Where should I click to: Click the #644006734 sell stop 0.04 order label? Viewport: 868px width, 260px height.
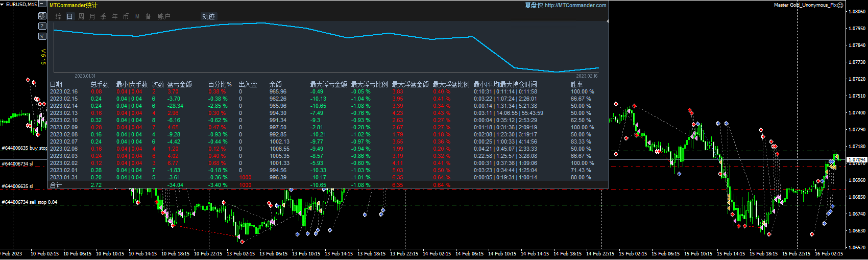pyautogui.click(x=30, y=202)
